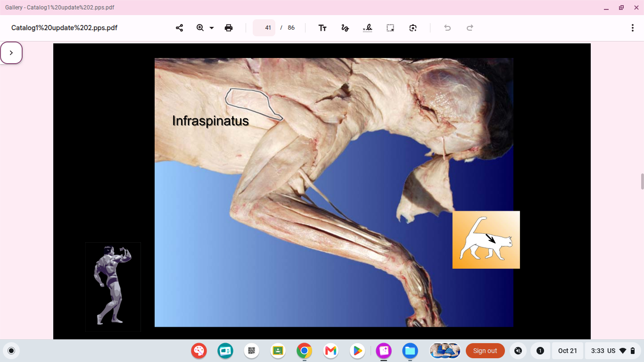Screen dimensions: 644x362
Task: Open the paint palette app in shelf
Action: coord(199,351)
